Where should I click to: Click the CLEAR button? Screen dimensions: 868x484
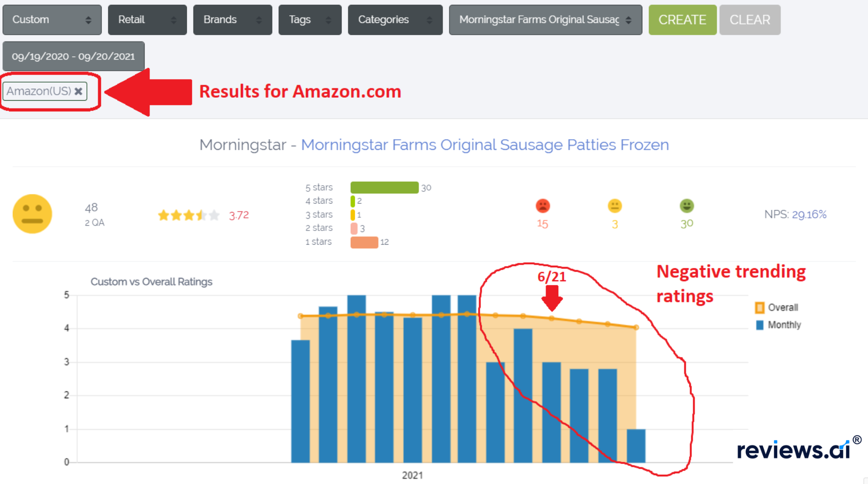[750, 20]
